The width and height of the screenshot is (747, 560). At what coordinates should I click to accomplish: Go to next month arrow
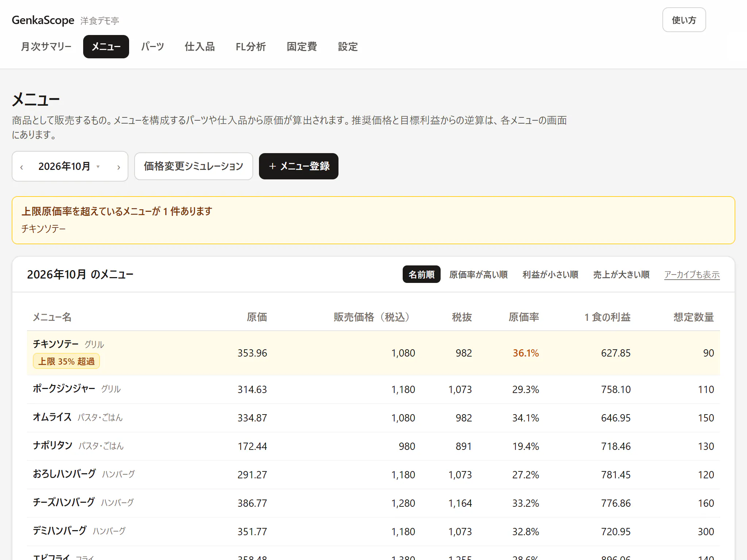[x=119, y=167]
